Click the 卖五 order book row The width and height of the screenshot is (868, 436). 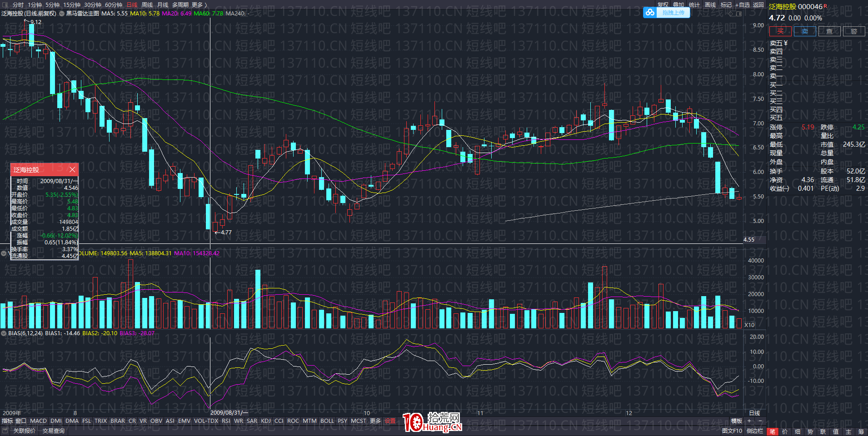817,43
